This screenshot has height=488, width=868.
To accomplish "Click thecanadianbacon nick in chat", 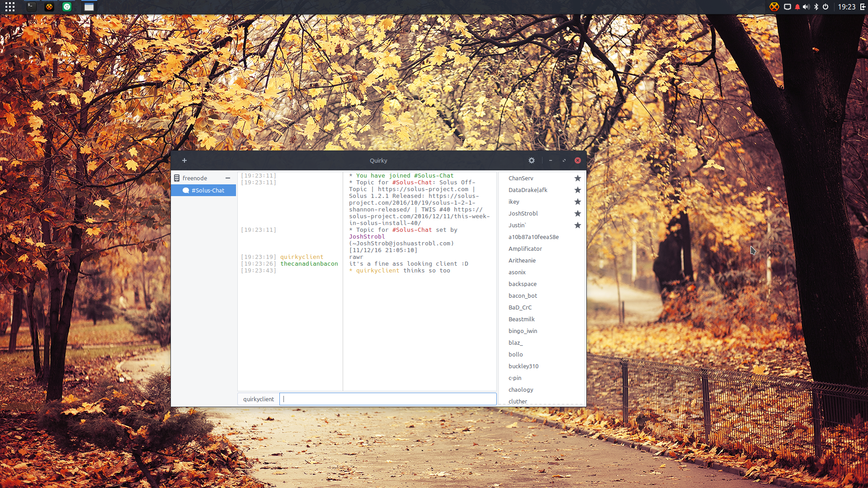I will pyautogui.click(x=309, y=263).
